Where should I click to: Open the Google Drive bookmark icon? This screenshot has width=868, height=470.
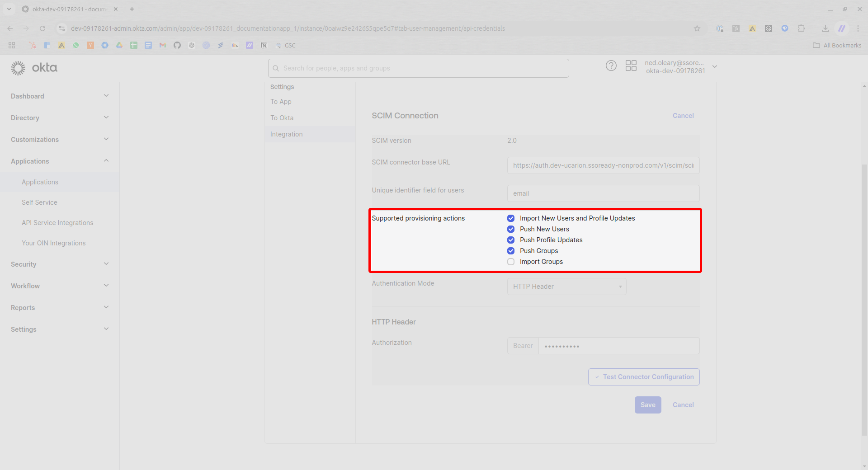point(119,45)
